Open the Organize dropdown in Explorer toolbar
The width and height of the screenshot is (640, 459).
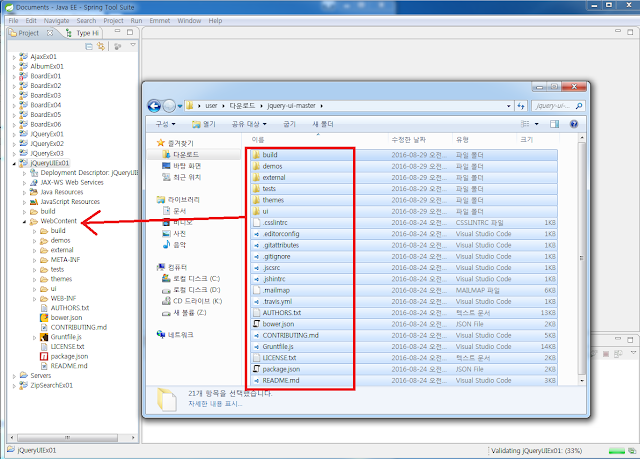click(x=165, y=124)
